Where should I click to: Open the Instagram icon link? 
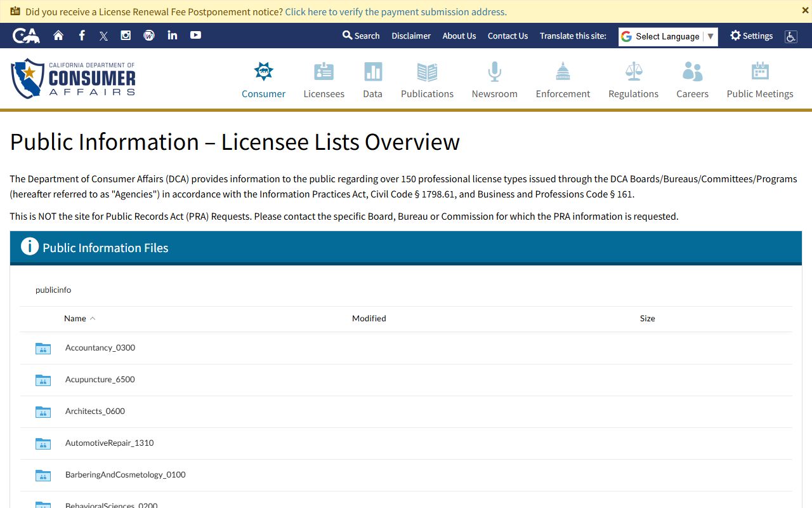(x=126, y=36)
